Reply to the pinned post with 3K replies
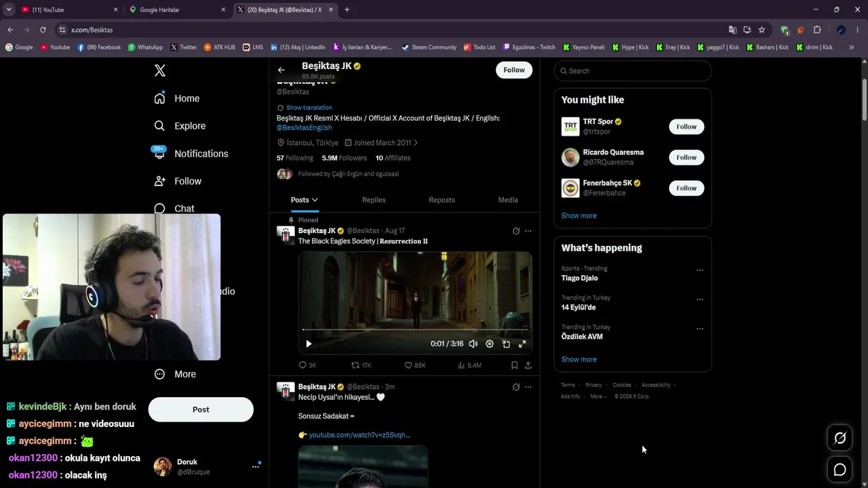This screenshot has width=868, height=488. [307, 365]
